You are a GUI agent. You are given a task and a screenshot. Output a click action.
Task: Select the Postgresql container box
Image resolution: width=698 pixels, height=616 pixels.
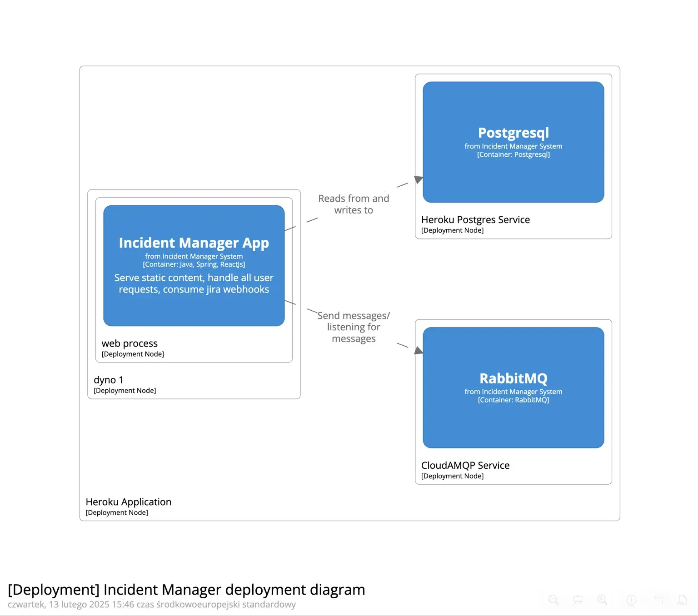pos(513,142)
